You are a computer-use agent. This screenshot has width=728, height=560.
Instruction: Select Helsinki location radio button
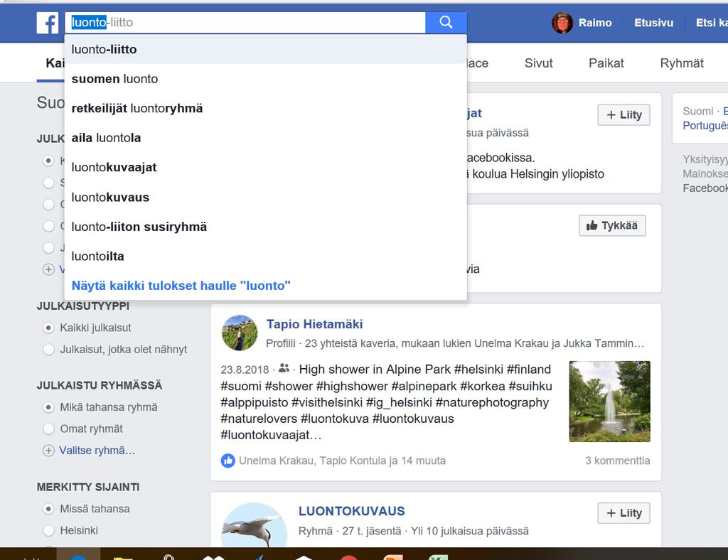point(48,530)
